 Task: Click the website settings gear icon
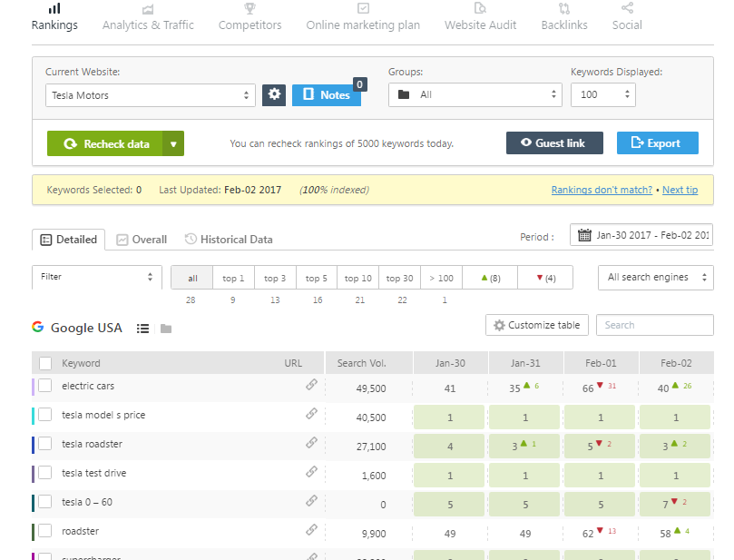(x=274, y=95)
